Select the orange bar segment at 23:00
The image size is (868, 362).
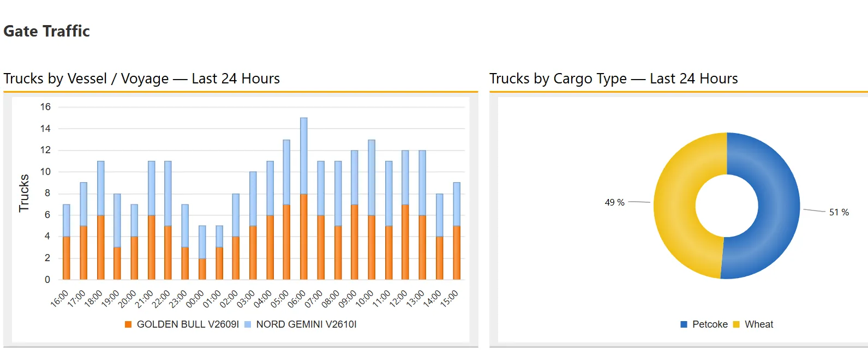click(185, 264)
